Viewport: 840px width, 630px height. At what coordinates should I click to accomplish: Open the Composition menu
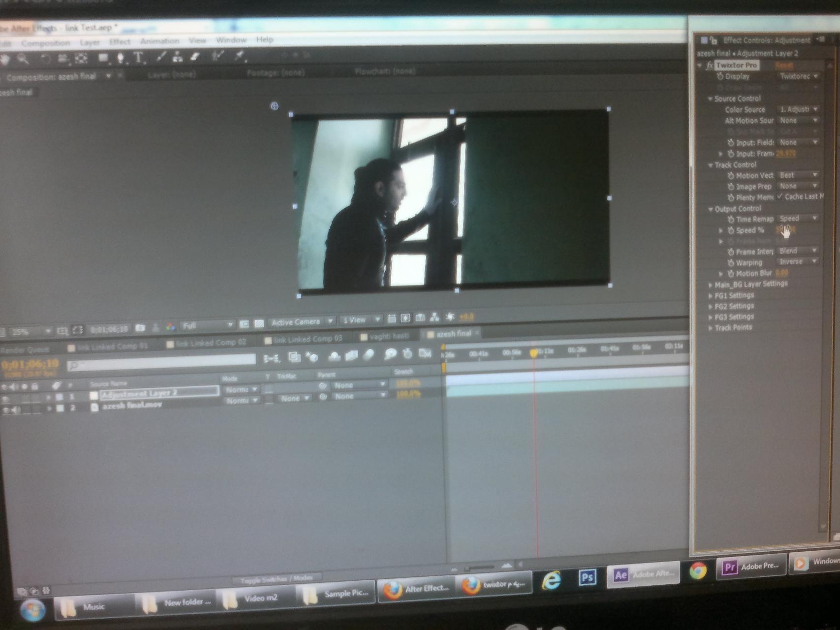point(46,43)
